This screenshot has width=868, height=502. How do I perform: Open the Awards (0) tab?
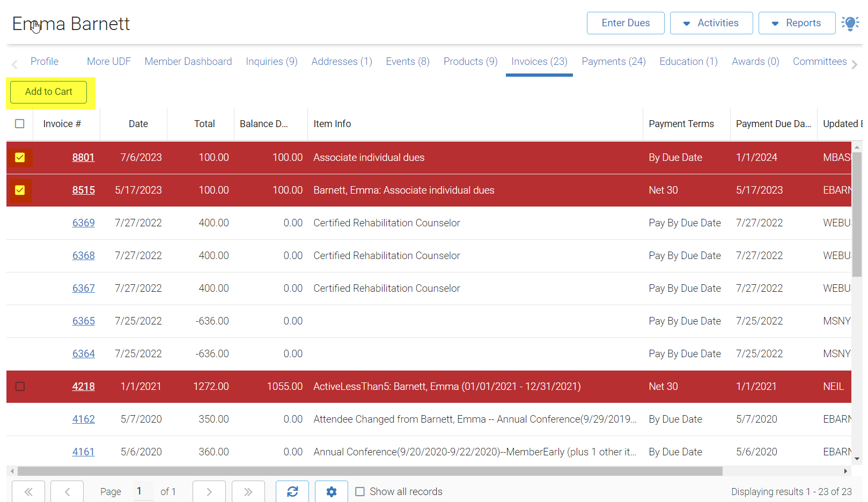[755, 62]
